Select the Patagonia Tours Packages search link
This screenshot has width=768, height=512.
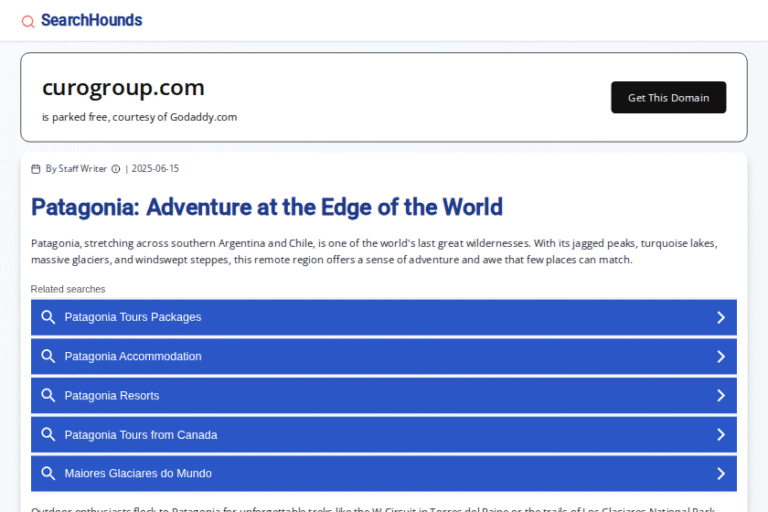133,317
